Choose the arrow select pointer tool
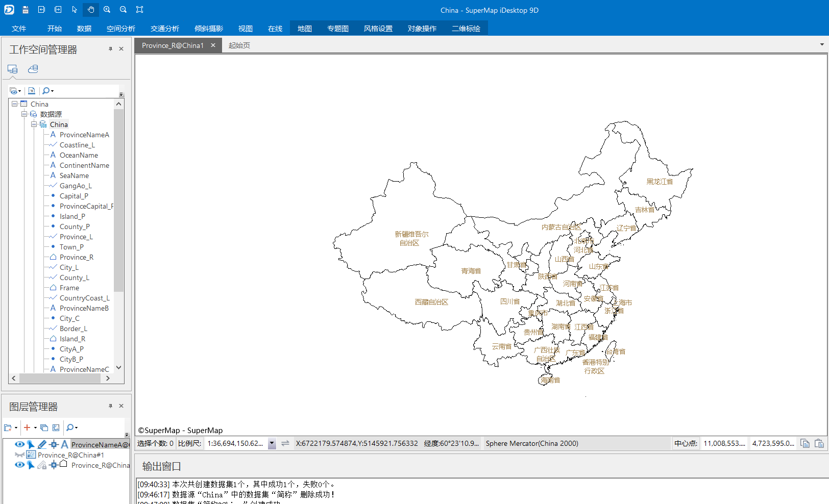This screenshot has height=504, width=829. tap(75, 10)
